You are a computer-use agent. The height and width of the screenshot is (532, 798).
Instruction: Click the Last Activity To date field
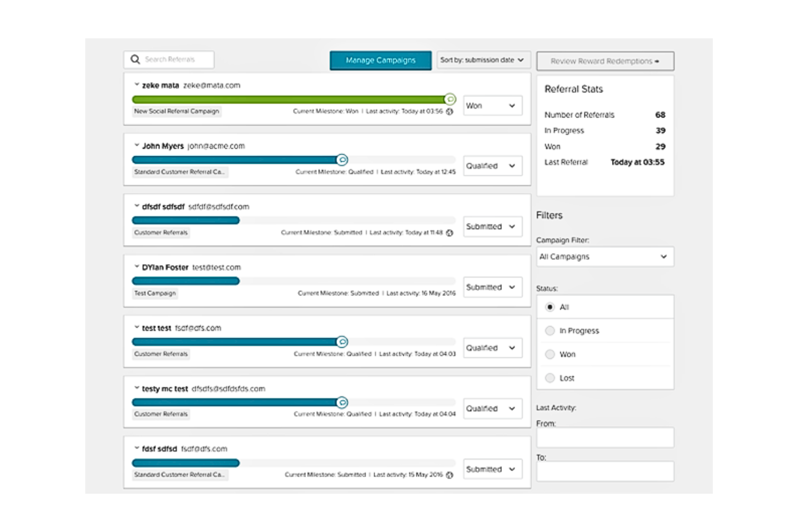[x=605, y=471]
